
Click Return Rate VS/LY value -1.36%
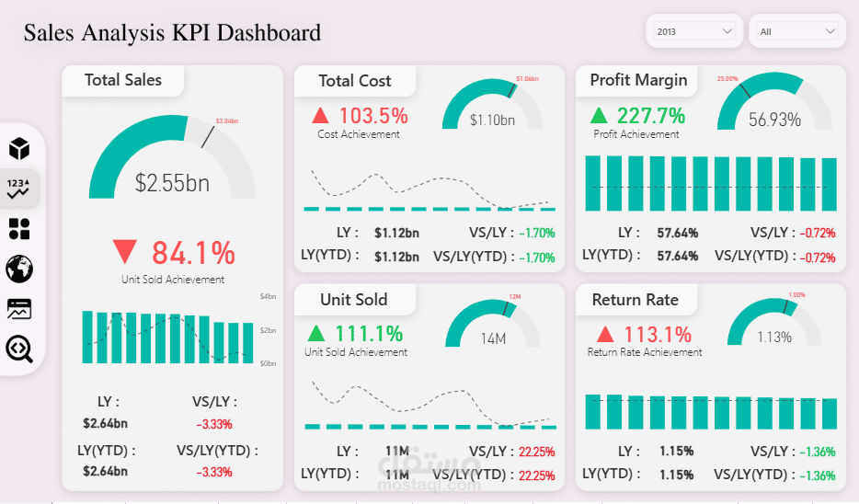click(x=818, y=452)
